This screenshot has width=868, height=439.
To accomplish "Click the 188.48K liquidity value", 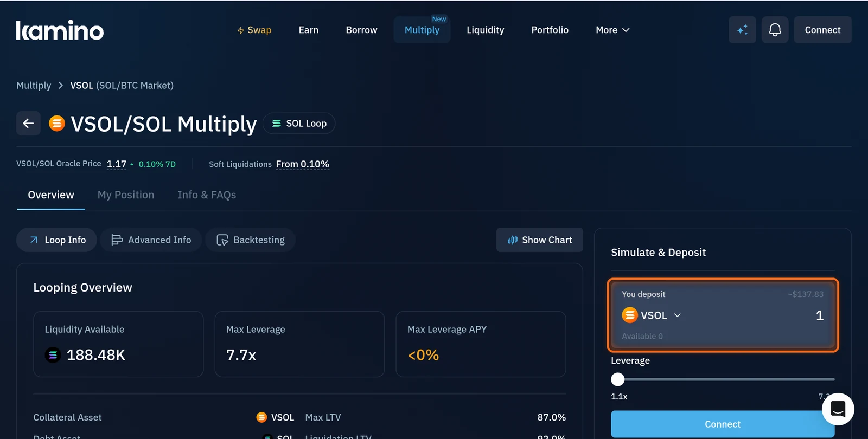I will [x=95, y=355].
